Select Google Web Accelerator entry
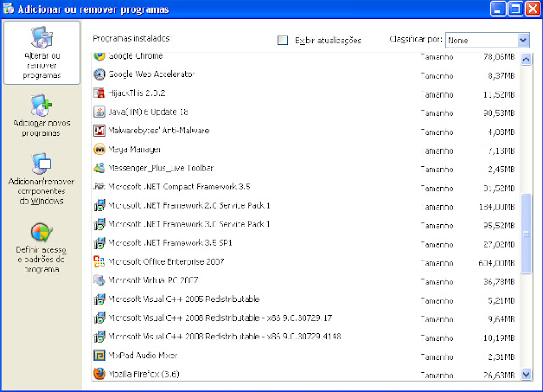This screenshot has height=392, width=543. pos(306,75)
